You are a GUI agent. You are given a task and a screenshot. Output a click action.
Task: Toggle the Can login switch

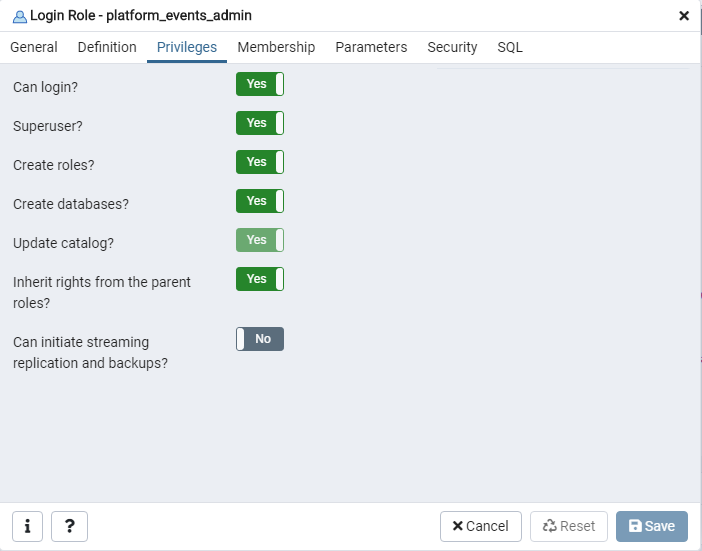(260, 84)
